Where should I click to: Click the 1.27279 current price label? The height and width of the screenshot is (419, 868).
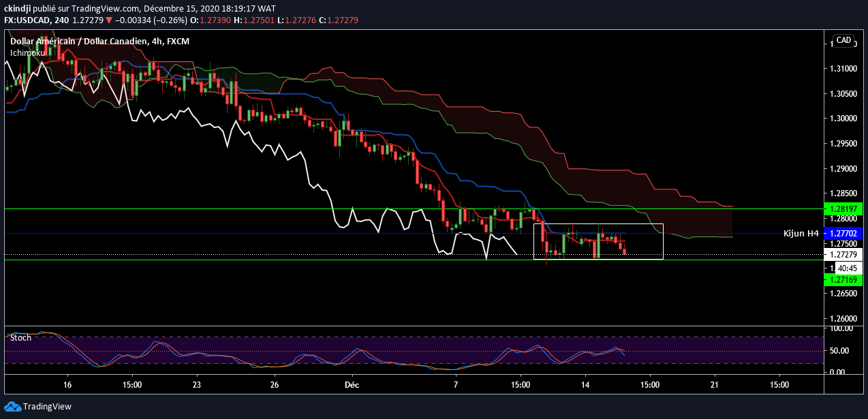(843, 255)
